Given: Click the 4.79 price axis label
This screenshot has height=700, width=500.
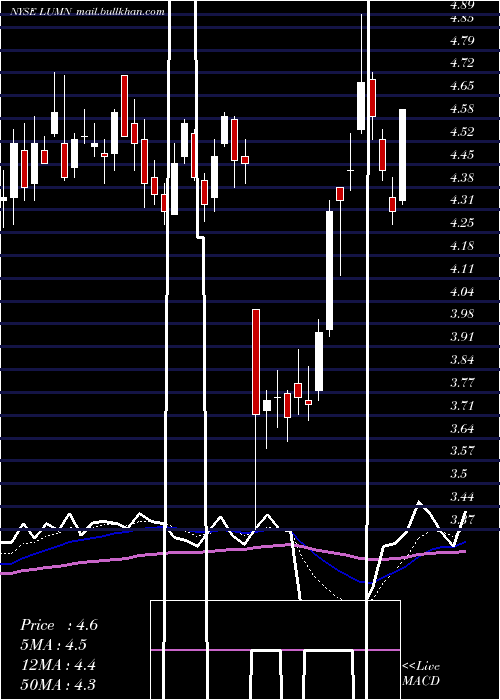Looking at the screenshot, I should pyautogui.click(x=462, y=41).
